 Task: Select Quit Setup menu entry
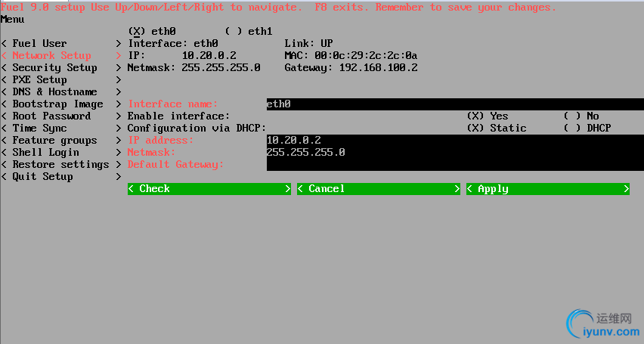coord(62,176)
